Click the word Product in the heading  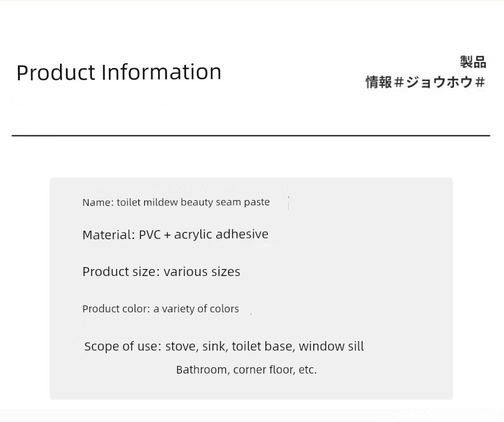(x=56, y=72)
